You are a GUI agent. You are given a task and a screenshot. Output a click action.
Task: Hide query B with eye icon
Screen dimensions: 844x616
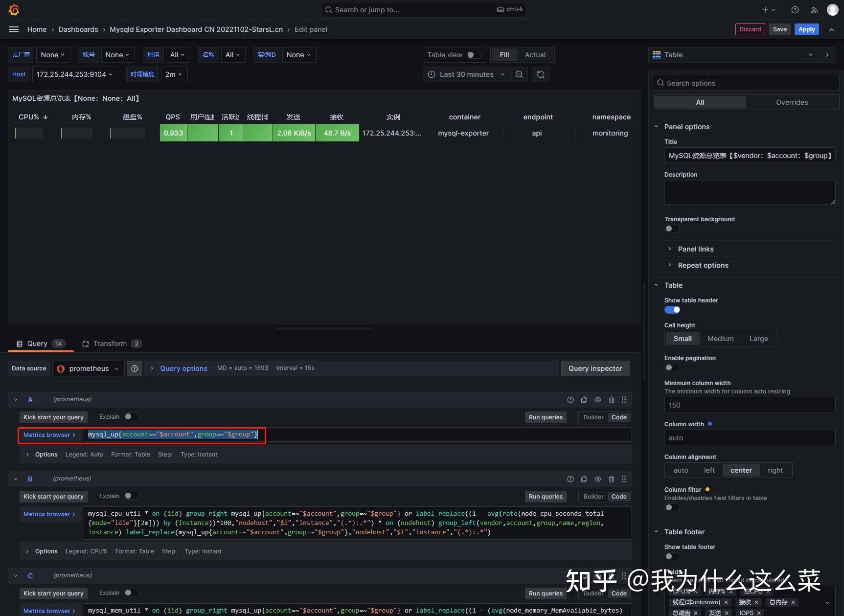(598, 479)
